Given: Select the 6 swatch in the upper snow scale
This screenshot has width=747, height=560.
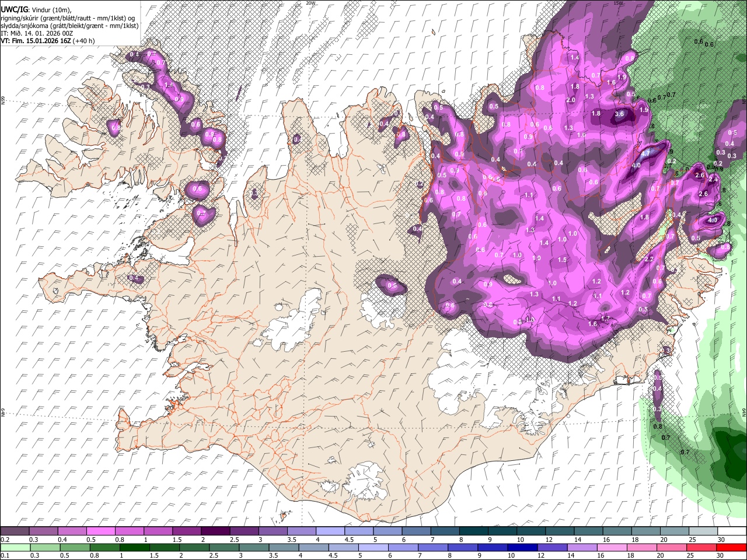Looking at the screenshot, I should pos(415,531).
